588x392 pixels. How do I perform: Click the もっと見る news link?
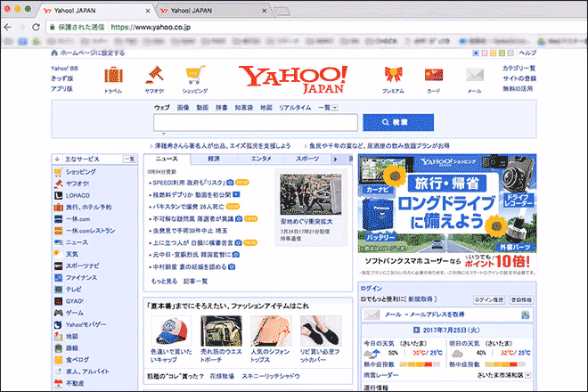click(164, 281)
